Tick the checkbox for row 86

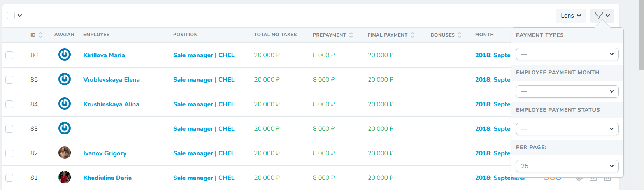(10, 55)
